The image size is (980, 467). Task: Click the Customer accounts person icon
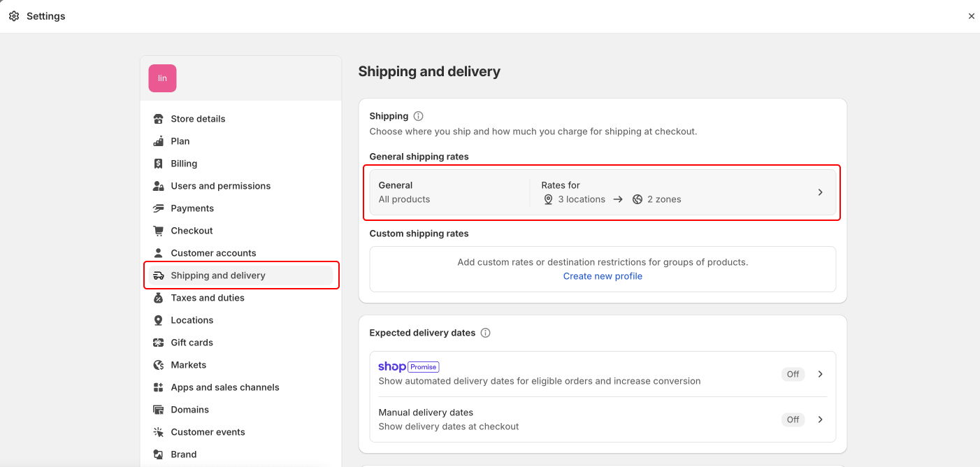[158, 253]
